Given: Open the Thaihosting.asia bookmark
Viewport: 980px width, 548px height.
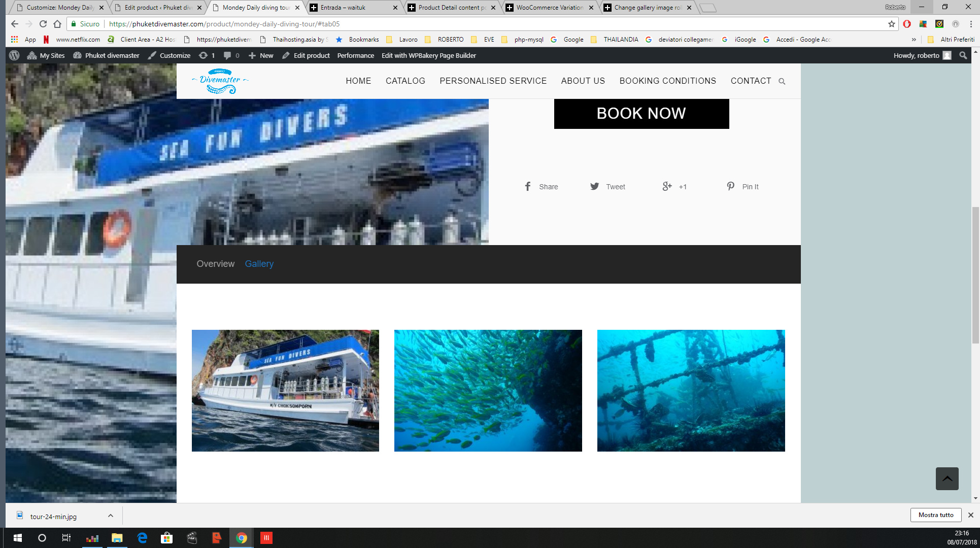Looking at the screenshot, I should click(x=294, y=40).
